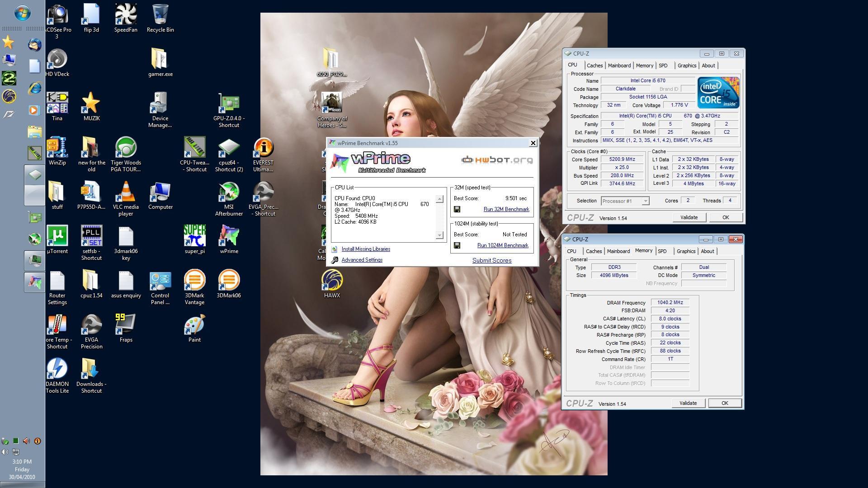Open Advanced Settings in wPrime

[x=362, y=260]
